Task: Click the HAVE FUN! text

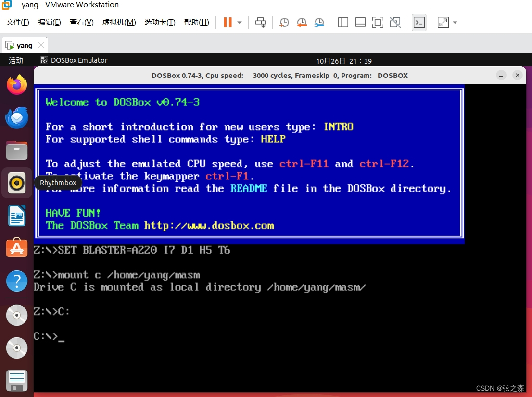Action: pos(73,213)
